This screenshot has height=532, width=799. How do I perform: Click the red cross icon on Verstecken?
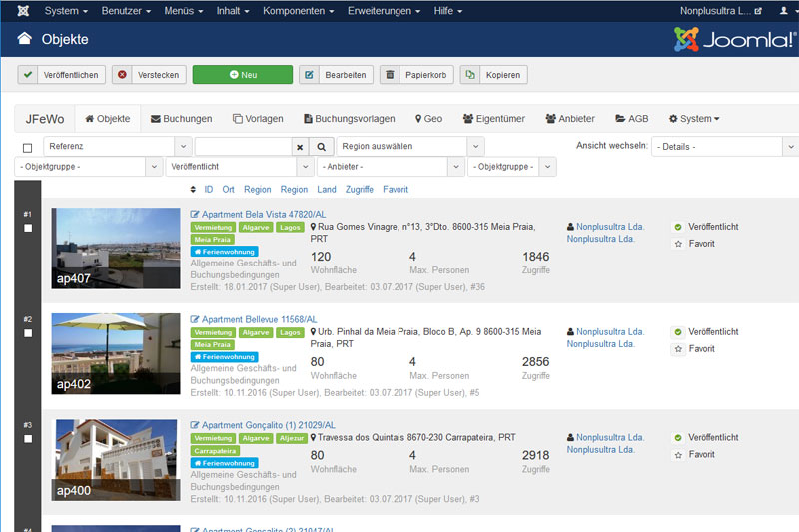point(122,74)
